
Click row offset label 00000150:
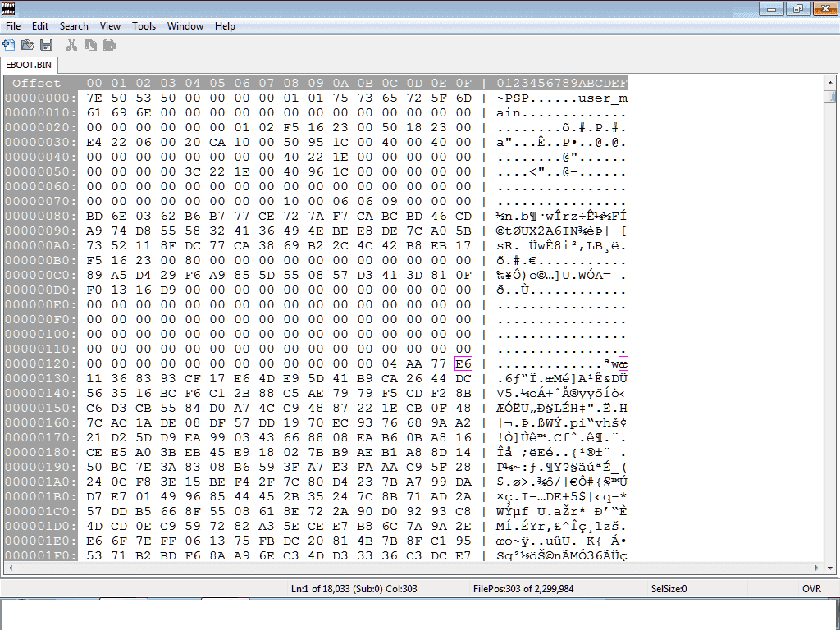point(41,409)
